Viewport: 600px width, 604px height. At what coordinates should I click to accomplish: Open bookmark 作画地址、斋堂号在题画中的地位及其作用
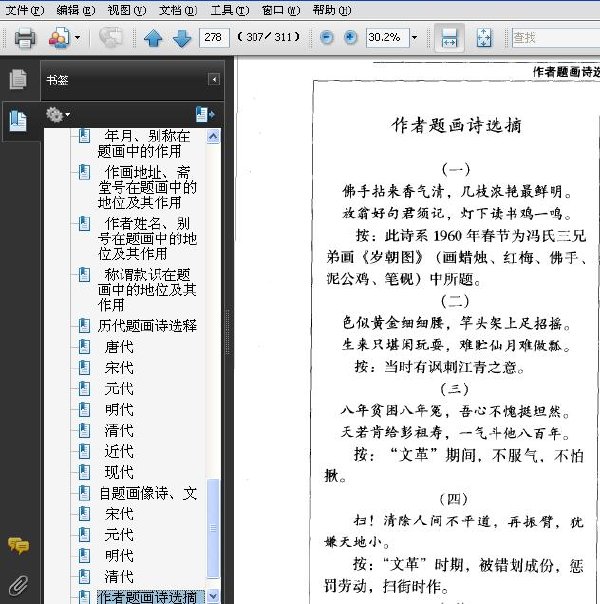point(147,187)
